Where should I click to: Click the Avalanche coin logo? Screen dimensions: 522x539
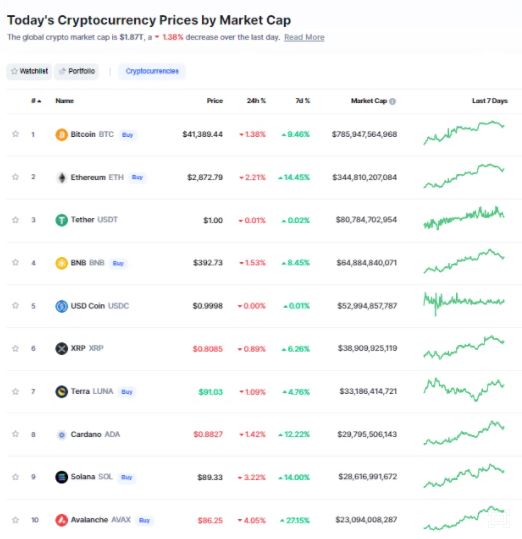point(62,520)
